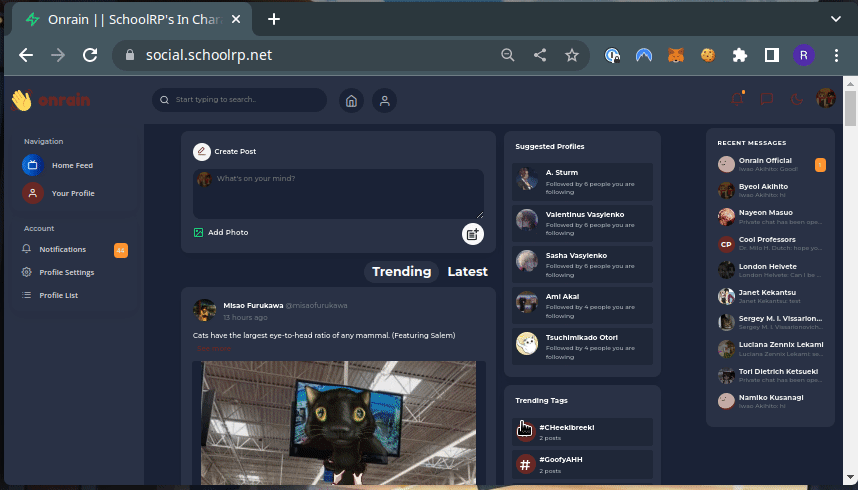Open Byeol Akihito conversation
The height and width of the screenshot is (490, 858).
point(770,190)
